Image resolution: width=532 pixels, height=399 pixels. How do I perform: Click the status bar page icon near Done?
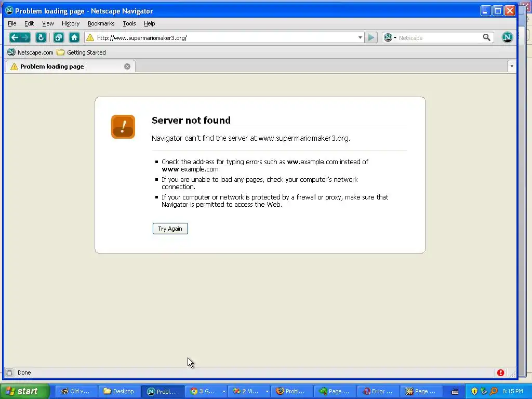coord(9,373)
